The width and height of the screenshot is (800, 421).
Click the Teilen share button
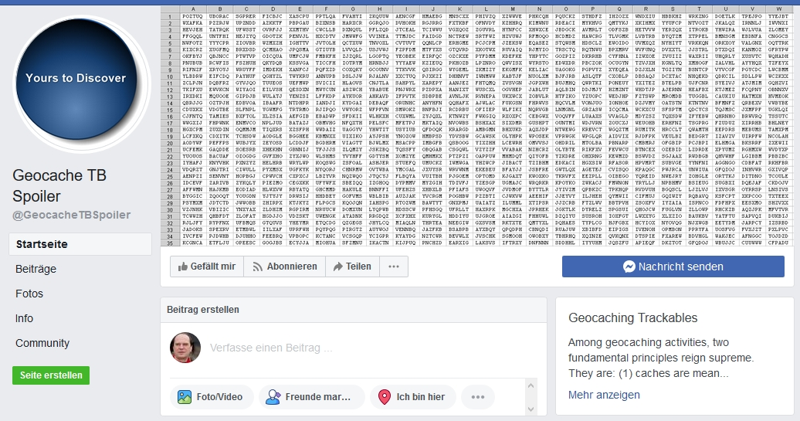353,266
